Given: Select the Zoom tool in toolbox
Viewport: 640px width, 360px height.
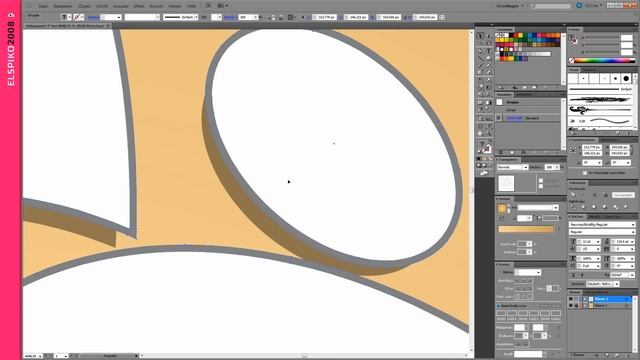Looking at the screenshot, I should point(488,133).
